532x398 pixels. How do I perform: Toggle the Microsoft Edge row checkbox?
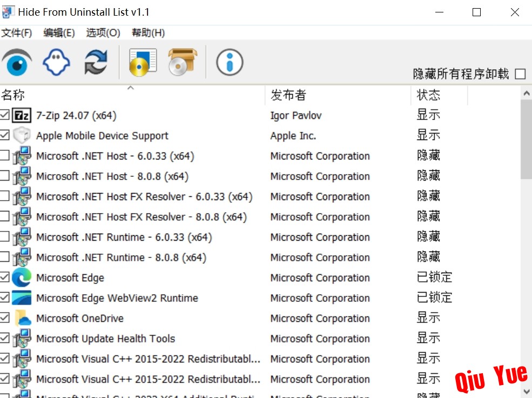click(x=4, y=277)
